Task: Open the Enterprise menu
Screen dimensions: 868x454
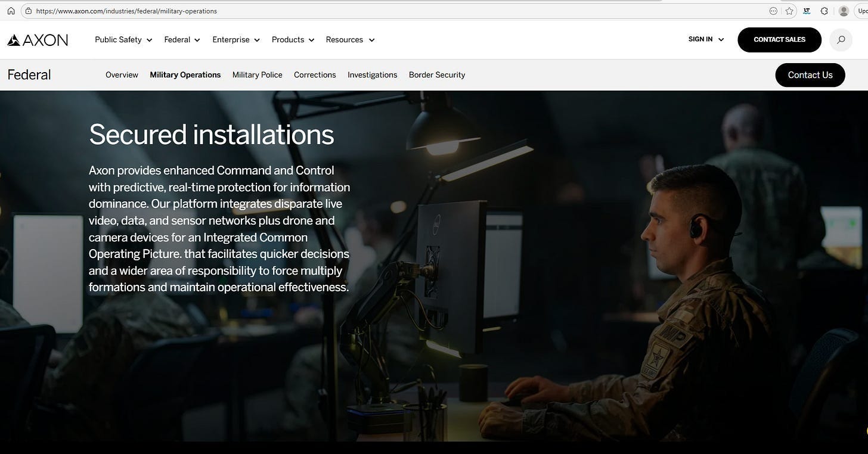Action: click(x=236, y=40)
